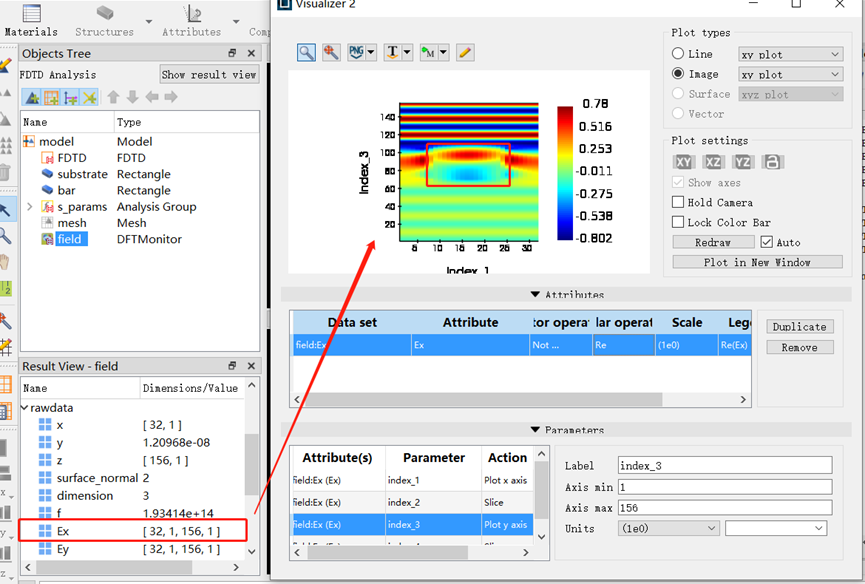Click the move down arrow in Objects Tree
Viewport: 865px width, 584px height.
point(132,97)
